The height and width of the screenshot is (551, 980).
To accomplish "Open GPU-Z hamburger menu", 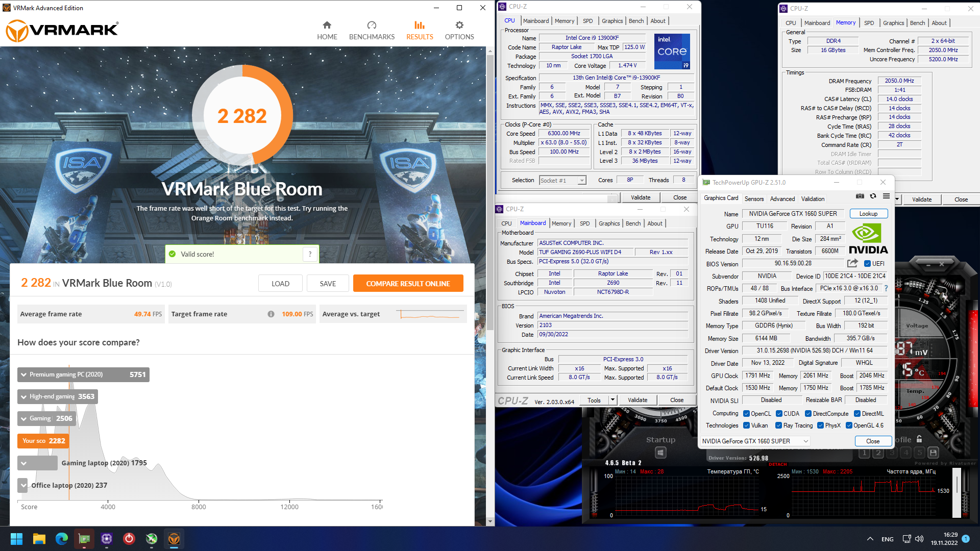I will (x=886, y=196).
